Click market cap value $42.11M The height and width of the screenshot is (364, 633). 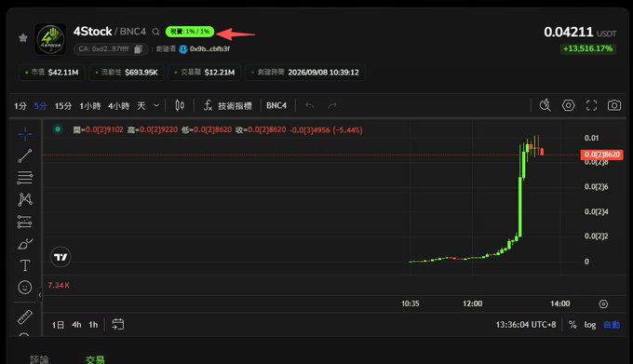tap(63, 73)
